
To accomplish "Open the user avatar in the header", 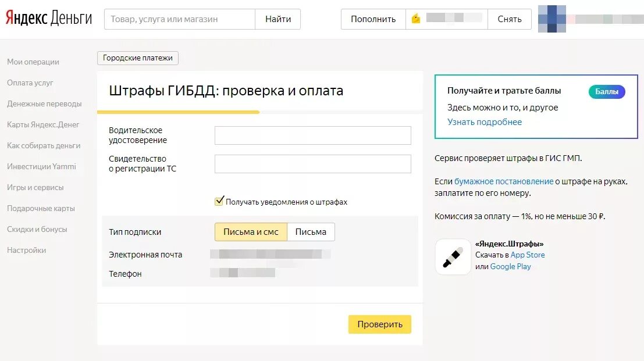I will (x=552, y=19).
